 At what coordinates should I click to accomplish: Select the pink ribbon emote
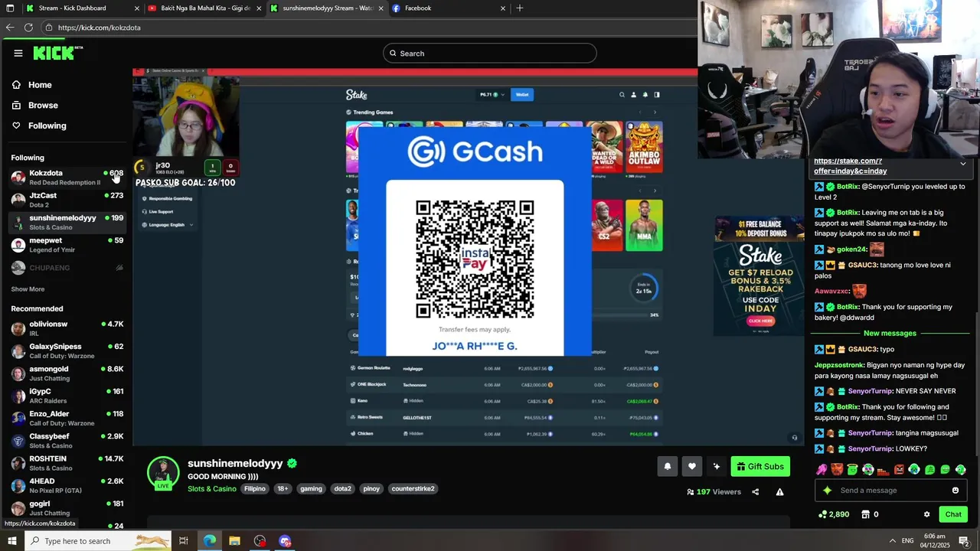[x=822, y=469]
